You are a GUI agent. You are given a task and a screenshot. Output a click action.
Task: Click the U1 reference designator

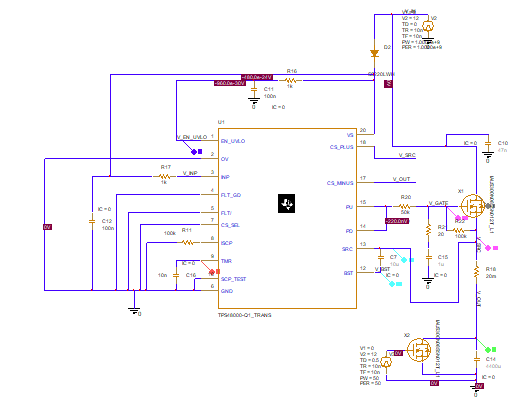[221, 122]
